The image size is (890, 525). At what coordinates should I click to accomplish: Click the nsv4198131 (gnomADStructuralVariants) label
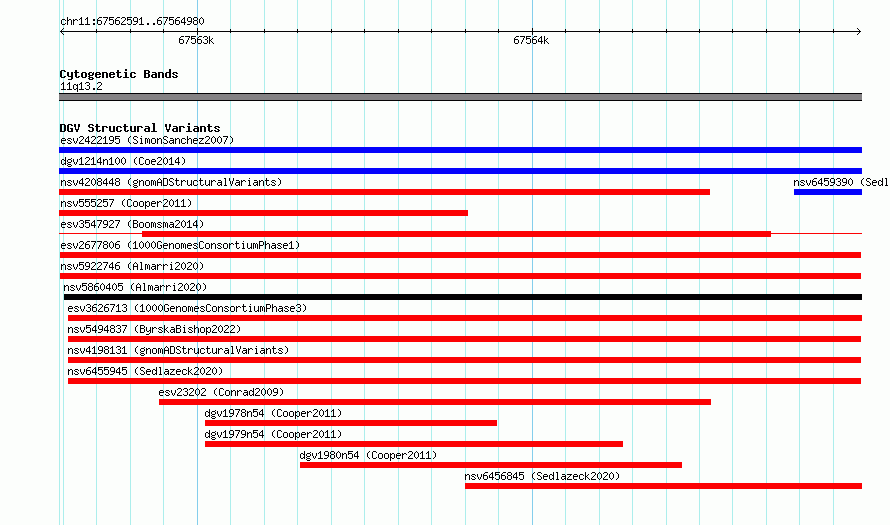click(x=178, y=350)
